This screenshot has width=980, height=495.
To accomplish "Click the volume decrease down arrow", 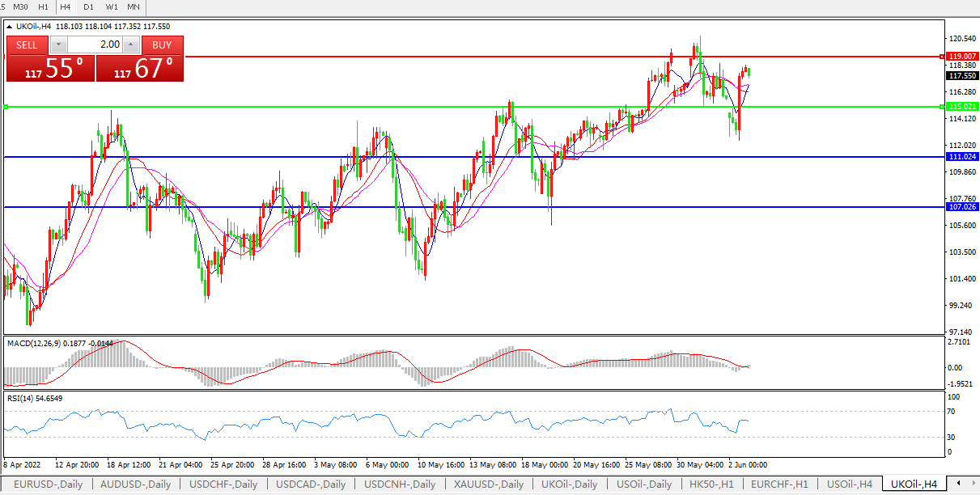I will point(58,45).
